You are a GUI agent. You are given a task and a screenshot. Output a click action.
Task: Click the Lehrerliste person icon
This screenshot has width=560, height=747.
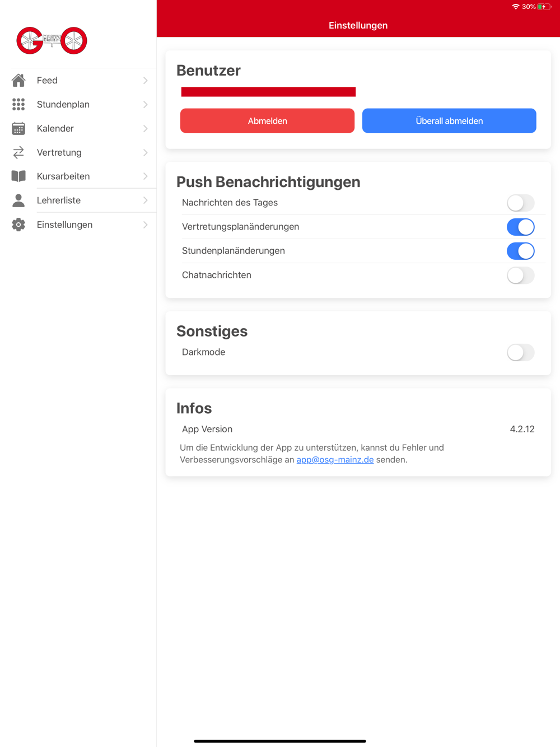tap(18, 200)
